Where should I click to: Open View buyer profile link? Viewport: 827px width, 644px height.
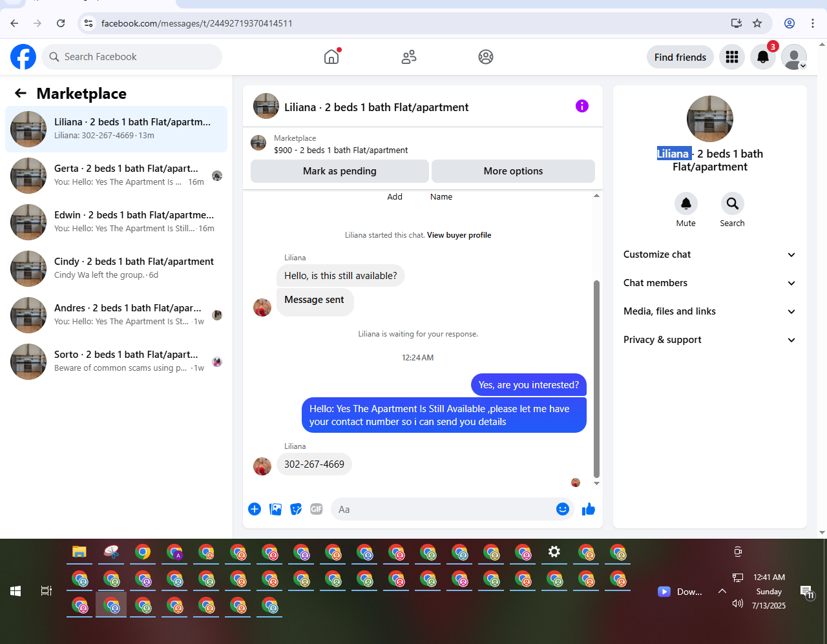pyautogui.click(x=459, y=235)
